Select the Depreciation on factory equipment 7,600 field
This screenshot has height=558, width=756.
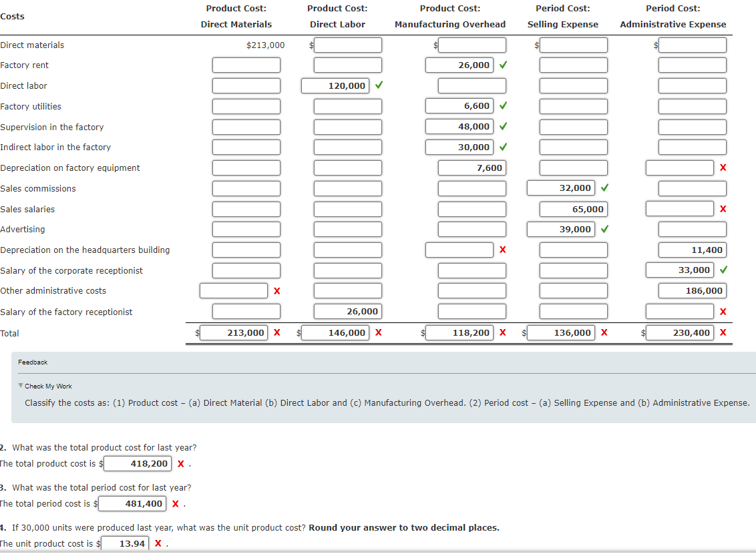[x=472, y=168]
